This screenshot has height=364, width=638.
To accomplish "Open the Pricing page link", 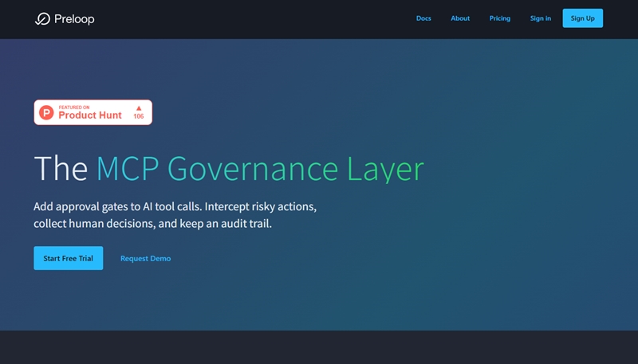I will pyautogui.click(x=500, y=18).
